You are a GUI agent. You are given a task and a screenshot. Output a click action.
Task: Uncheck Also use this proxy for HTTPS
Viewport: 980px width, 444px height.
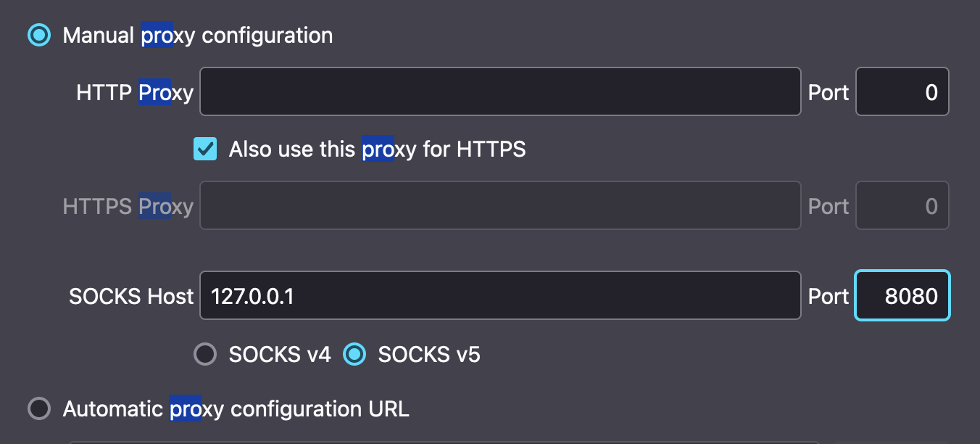pos(205,149)
